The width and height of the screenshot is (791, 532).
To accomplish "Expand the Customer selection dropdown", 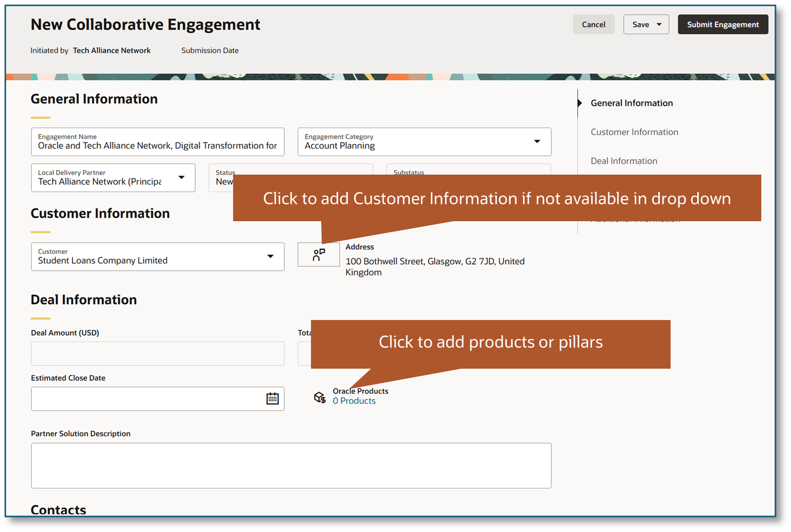I will (270, 257).
